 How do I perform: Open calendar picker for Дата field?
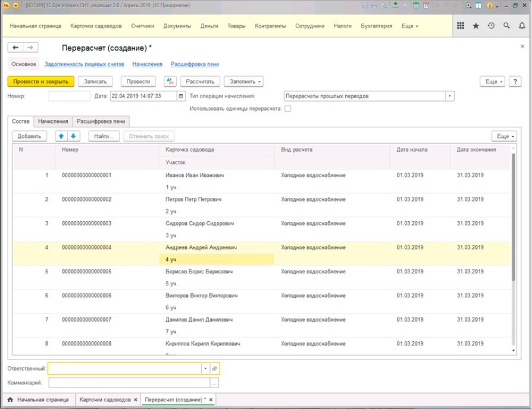pos(181,96)
